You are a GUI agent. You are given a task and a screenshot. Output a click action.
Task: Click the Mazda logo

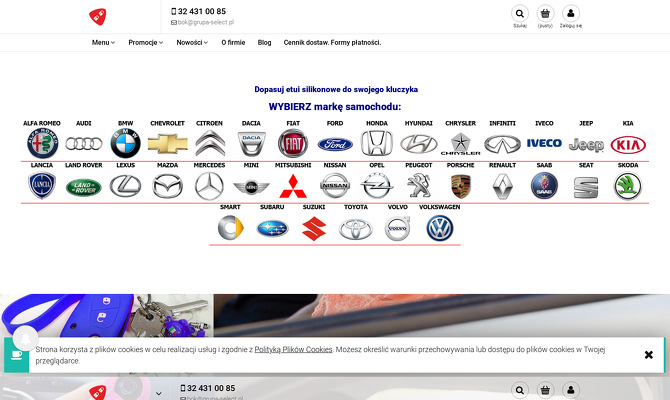pyautogui.click(x=168, y=186)
